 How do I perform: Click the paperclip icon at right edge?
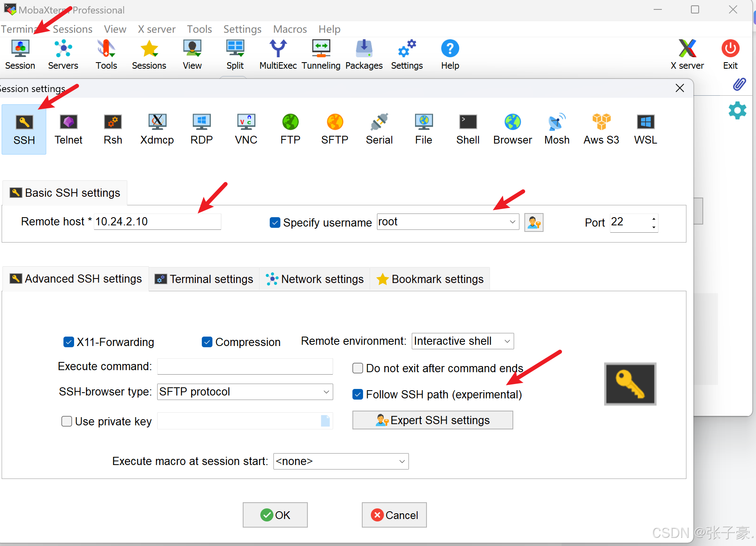pyautogui.click(x=739, y=84)
